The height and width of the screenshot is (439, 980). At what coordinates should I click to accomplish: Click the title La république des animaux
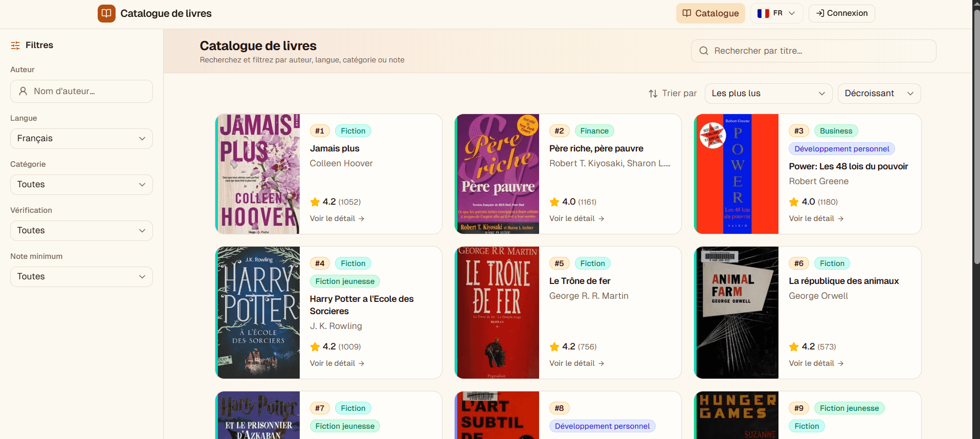click(x=843, y=281)
